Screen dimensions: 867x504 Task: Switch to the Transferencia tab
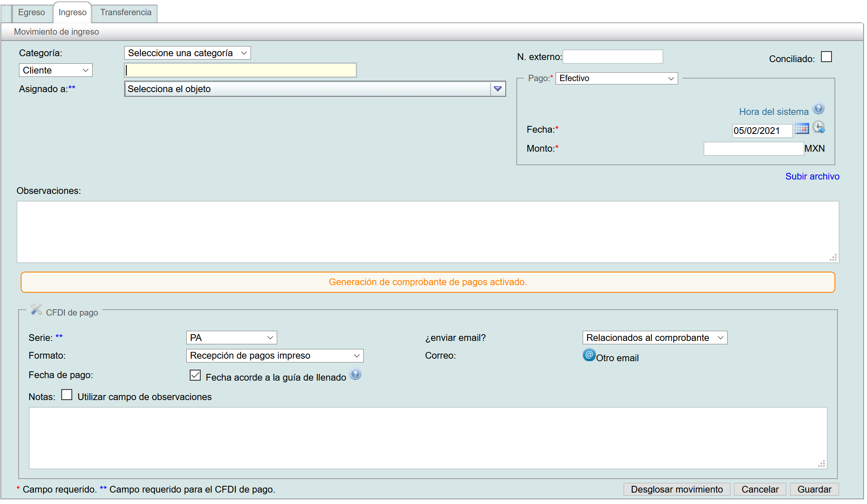tap(125, 13)
